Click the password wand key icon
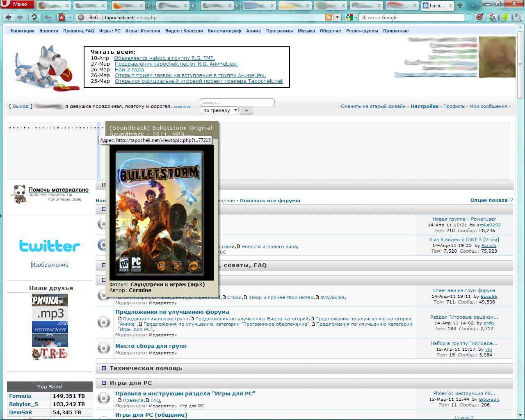The height and width of the screenshot is (420, 525). click(48, 18)
